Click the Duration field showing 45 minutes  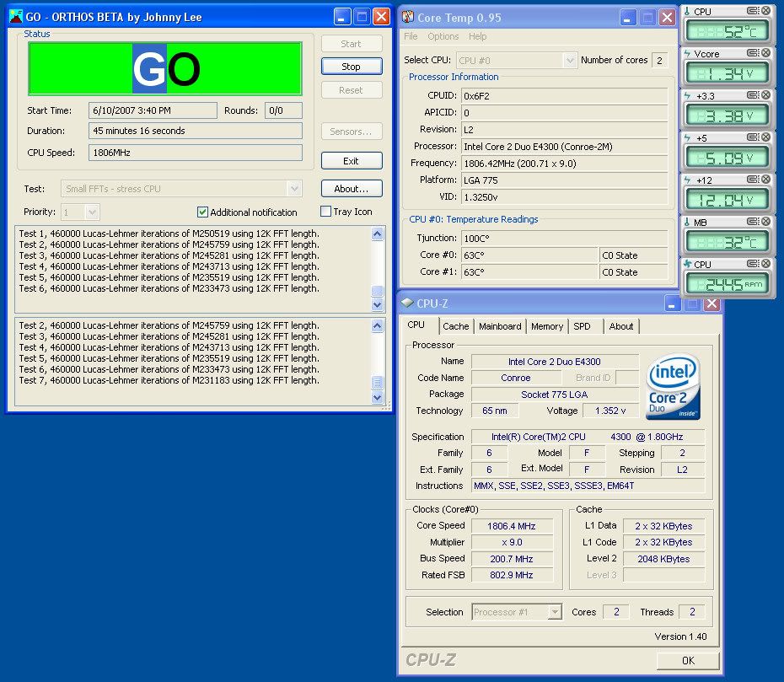(x=196, y=131)
